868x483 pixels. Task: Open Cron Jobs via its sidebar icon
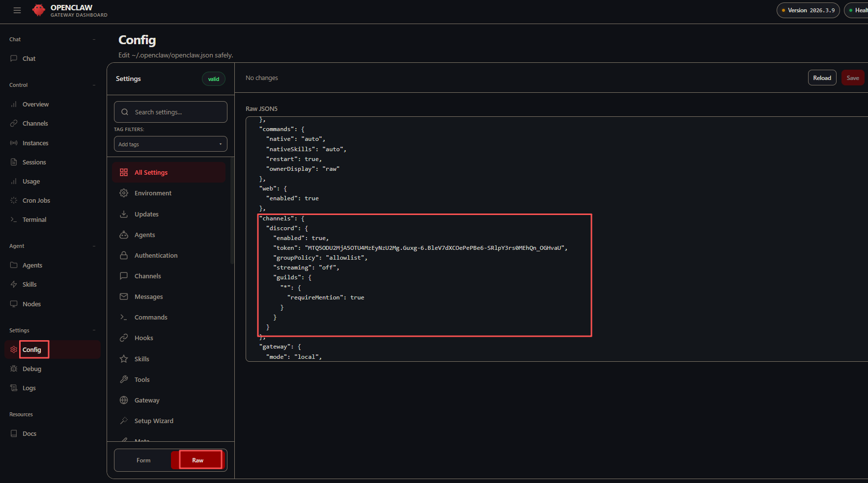[x=14, y=200]
